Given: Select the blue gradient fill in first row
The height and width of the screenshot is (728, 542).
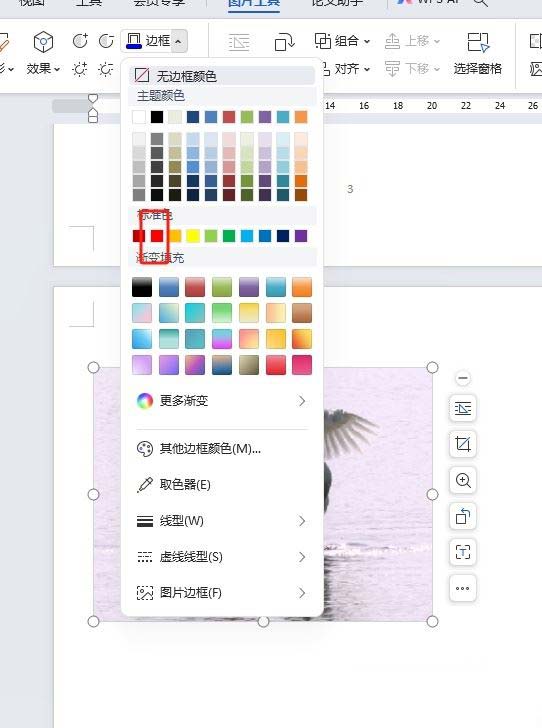Looking at the screenshot, I should 169,287.
